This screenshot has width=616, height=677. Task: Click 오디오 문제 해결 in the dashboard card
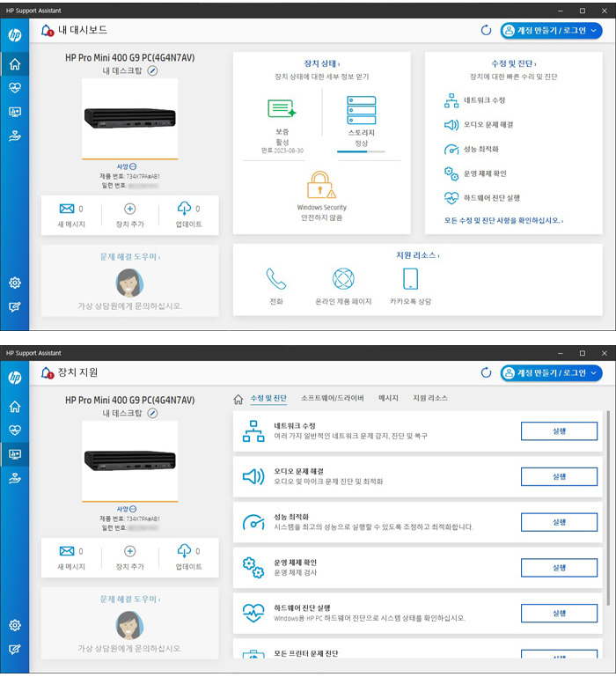[x=479, y=125]
